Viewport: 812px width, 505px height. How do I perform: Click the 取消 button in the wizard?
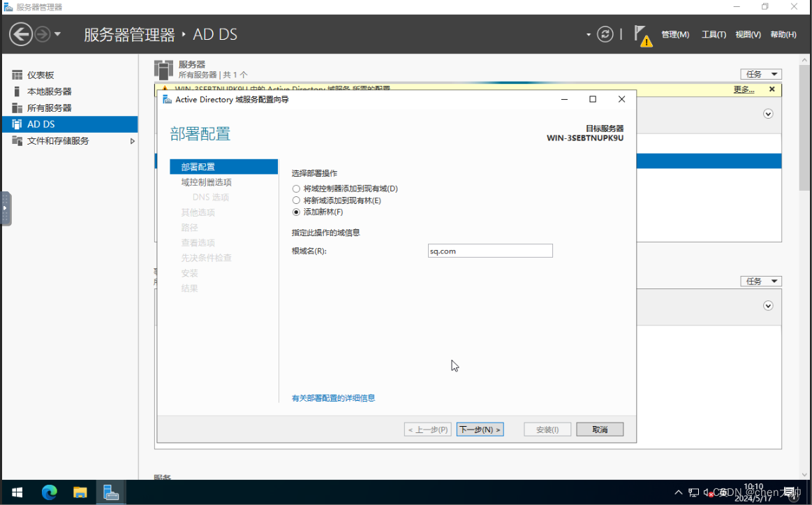[600, 430]
